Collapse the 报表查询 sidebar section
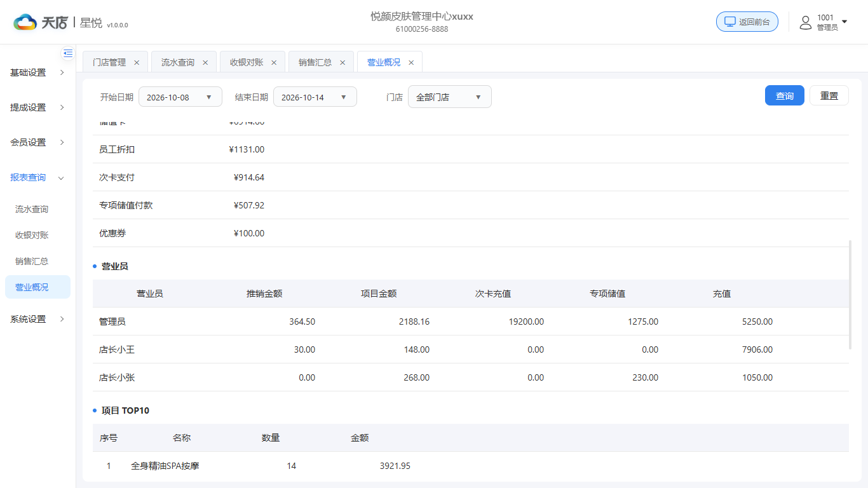Image resolution: width=868 pixels, height=488 pixels. click(37, 177)
